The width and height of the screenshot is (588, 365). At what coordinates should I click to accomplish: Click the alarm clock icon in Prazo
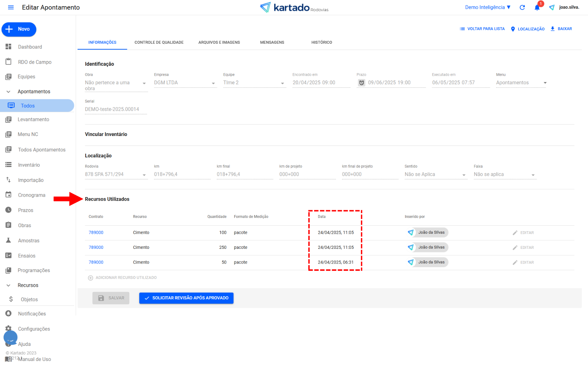(362, 83)
